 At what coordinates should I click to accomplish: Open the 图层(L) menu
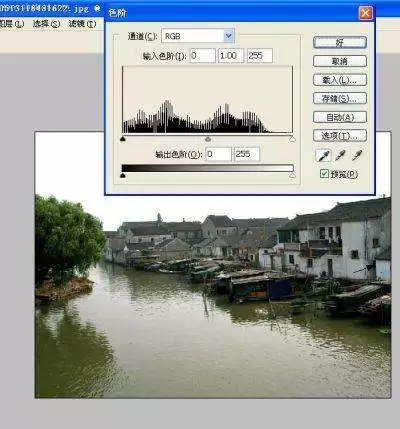click(12, 24)
